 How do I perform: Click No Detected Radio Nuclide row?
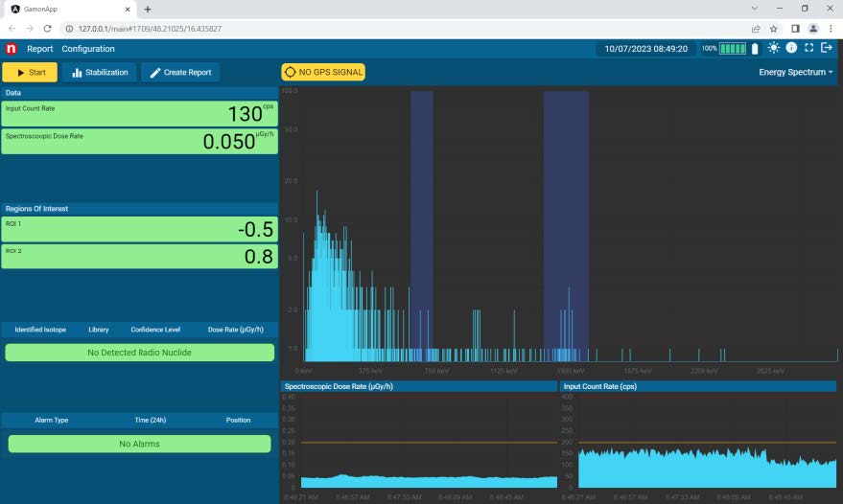140,353
